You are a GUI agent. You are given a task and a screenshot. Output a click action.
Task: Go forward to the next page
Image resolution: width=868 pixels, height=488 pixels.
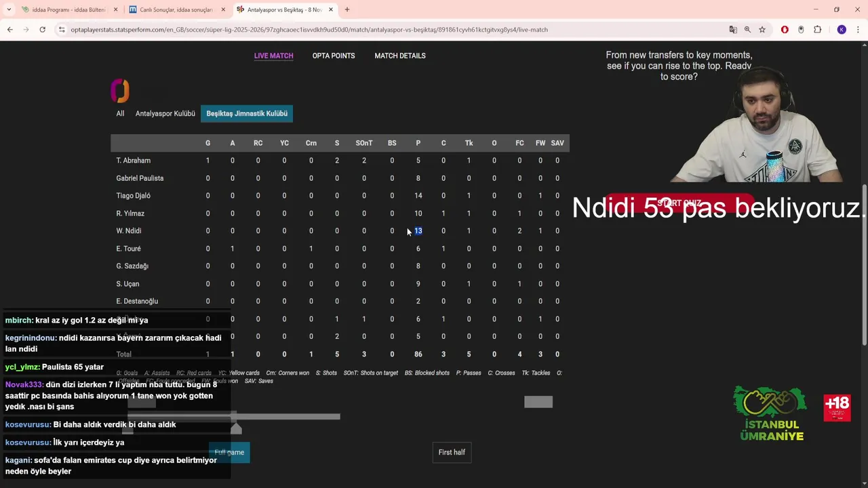(26, 30)
